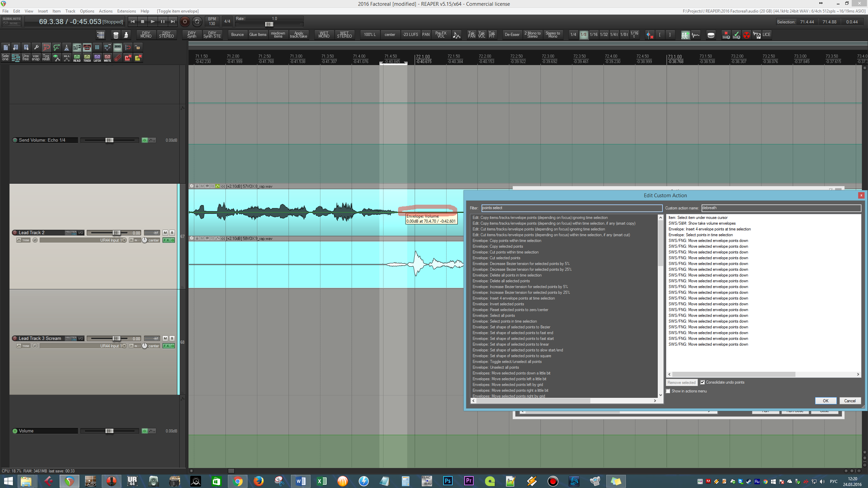Enable the Show in actions menu checkbox
The image size is (868, 488).
click(x=668, y=391)
